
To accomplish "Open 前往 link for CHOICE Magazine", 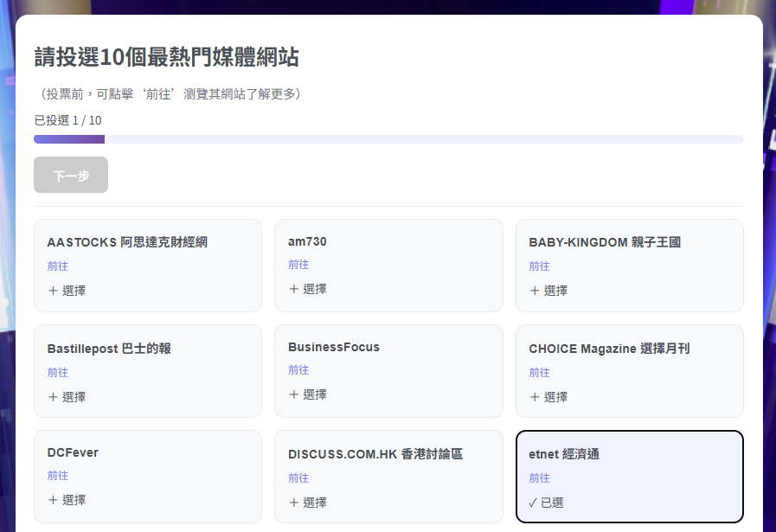I will coord(539,373).
